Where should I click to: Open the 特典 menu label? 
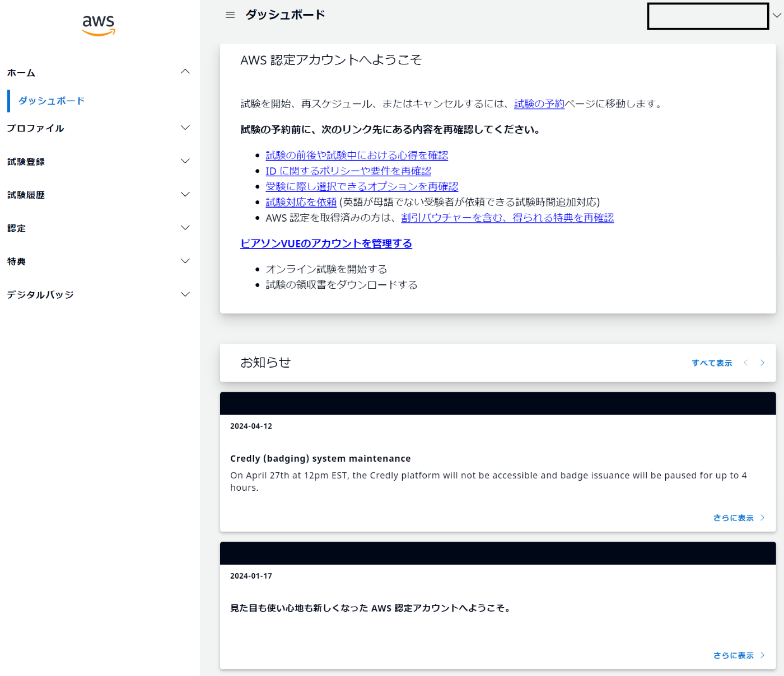point(16,261)
